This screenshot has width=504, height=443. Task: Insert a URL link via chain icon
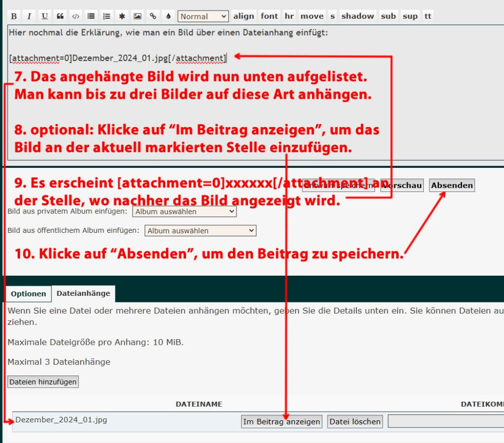[x=153, y=16]
